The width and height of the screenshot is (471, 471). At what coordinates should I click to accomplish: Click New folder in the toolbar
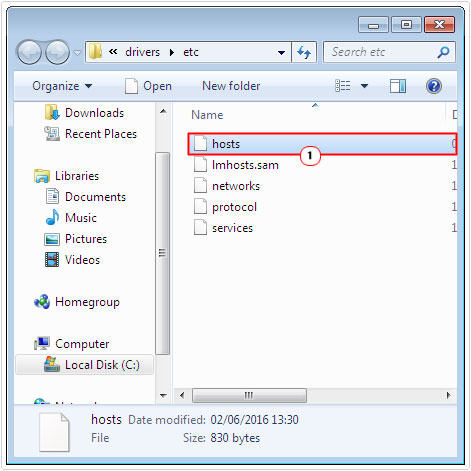231,86
